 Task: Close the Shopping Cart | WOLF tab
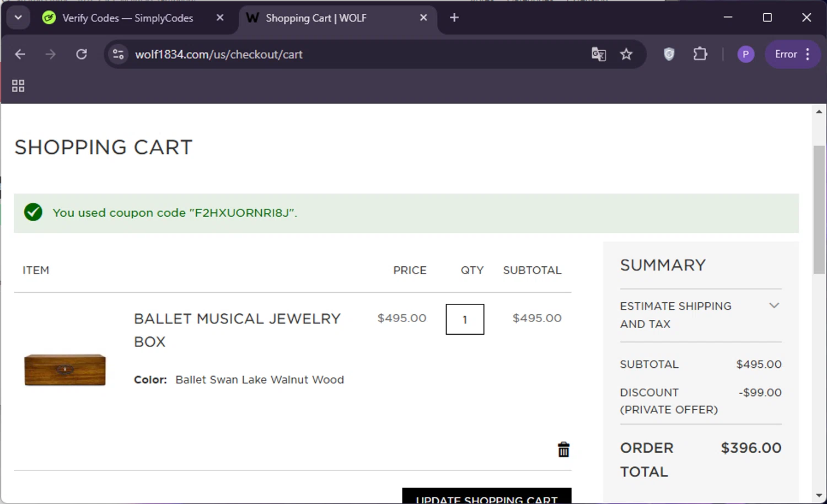point(423,18)
